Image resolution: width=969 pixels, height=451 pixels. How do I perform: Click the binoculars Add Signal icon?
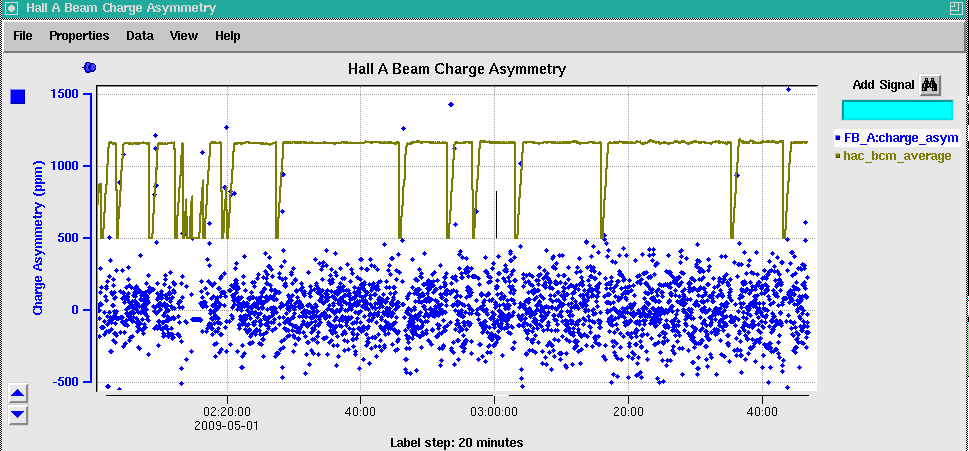tap(930, 85)
